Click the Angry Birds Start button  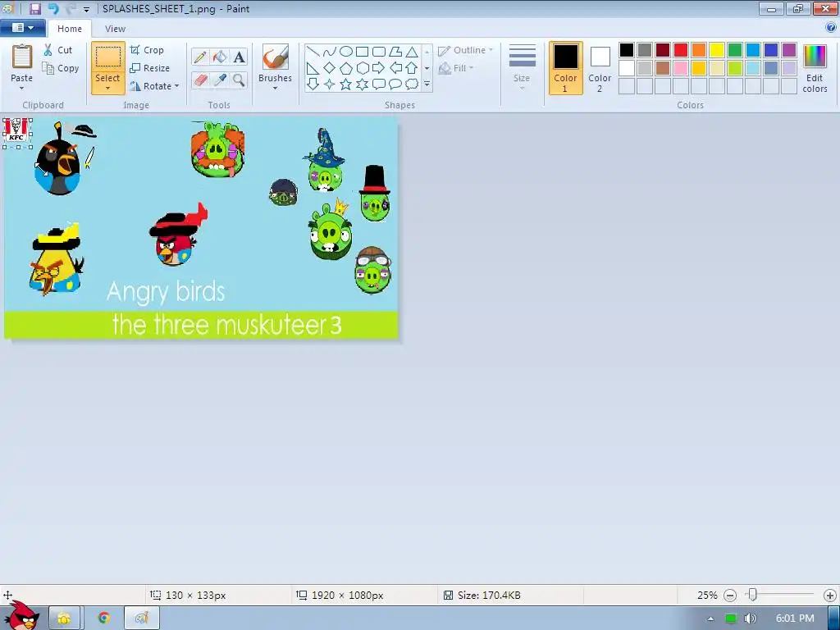point(21,615)
